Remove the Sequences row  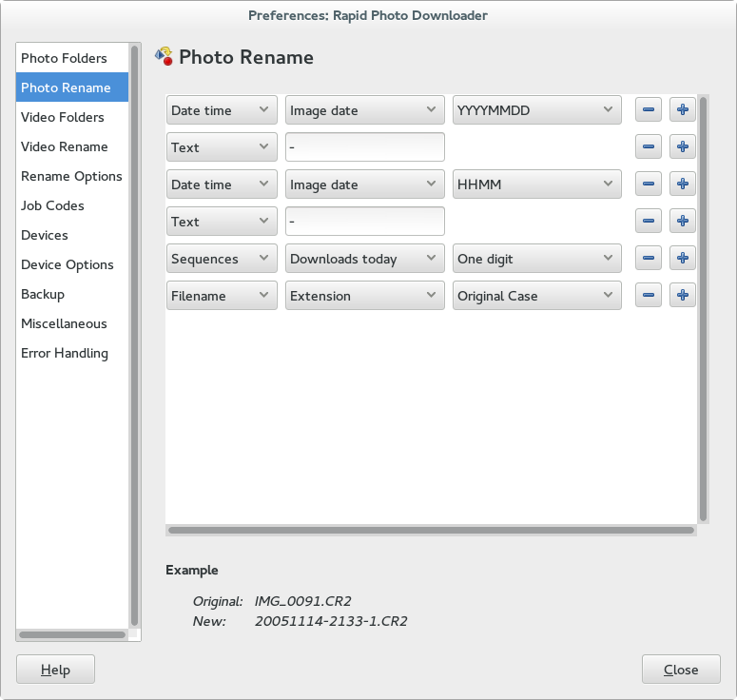649,258
